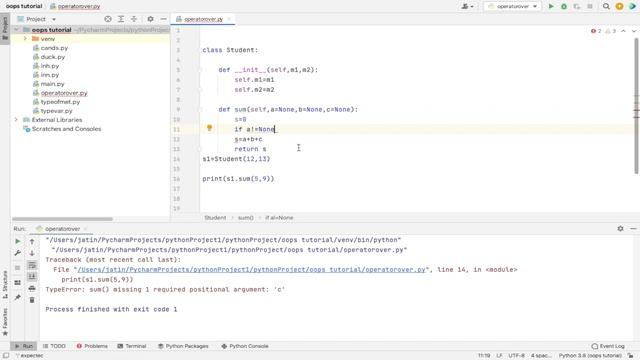Expand all items in Project panel

point(121,19)
